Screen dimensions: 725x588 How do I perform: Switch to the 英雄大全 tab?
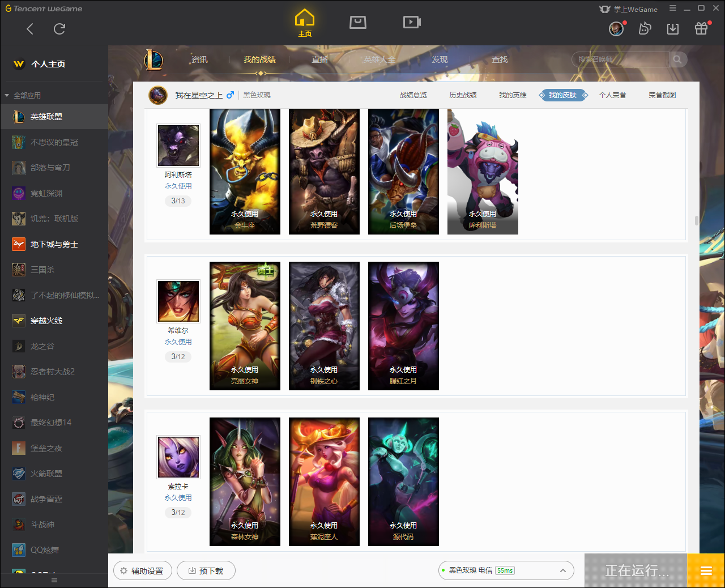[379, 59]
